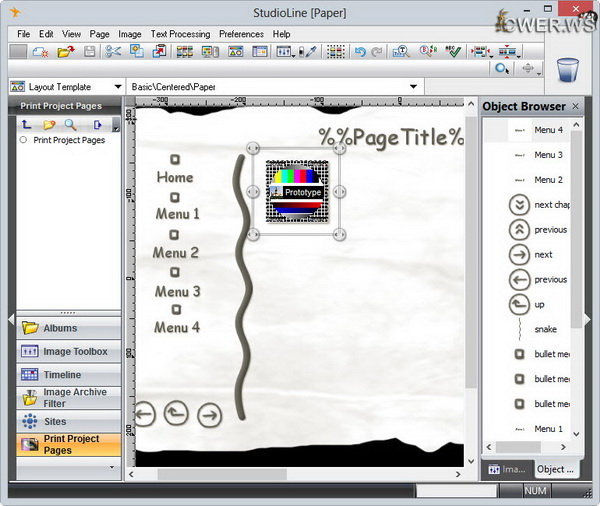This screenshot has height=506, width=600.
Task: Click the Save floppy disk icon
Action: (x=90, y=51)
